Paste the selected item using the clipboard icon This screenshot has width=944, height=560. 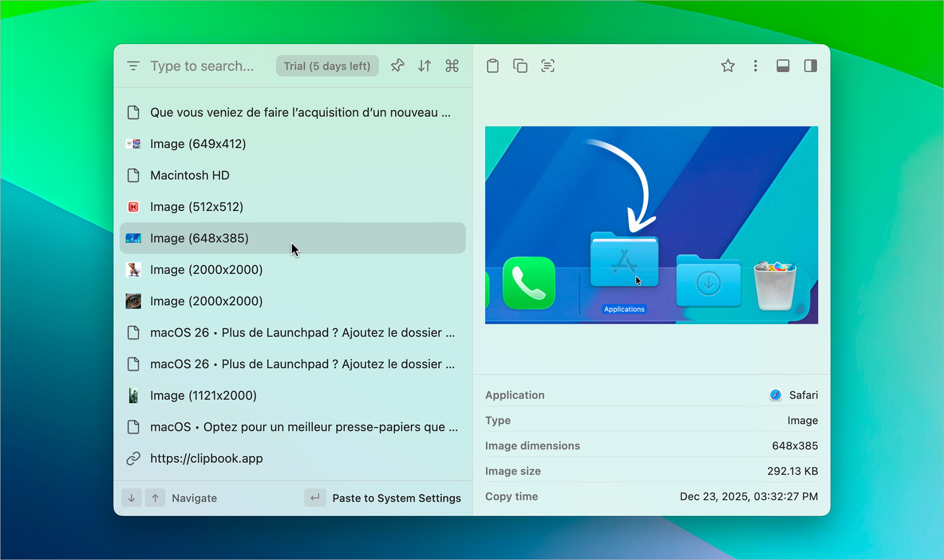[493, 65]
